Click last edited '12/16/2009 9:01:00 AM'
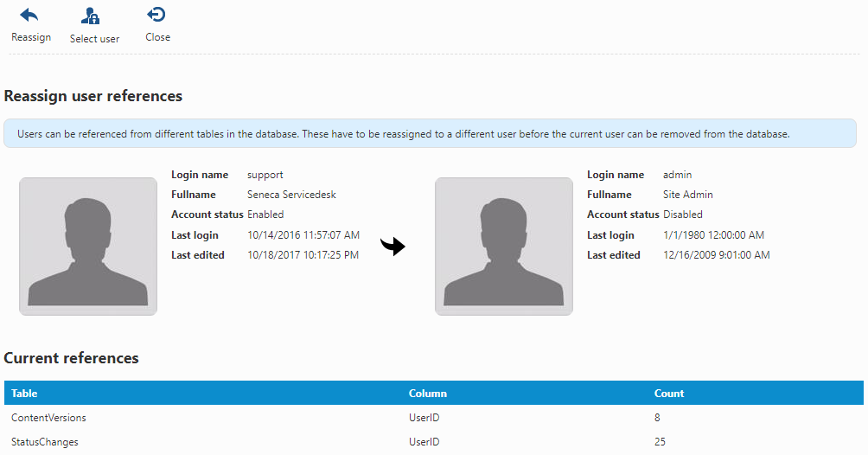This screenshot has width=868, height=455. (x=717, y=255)
